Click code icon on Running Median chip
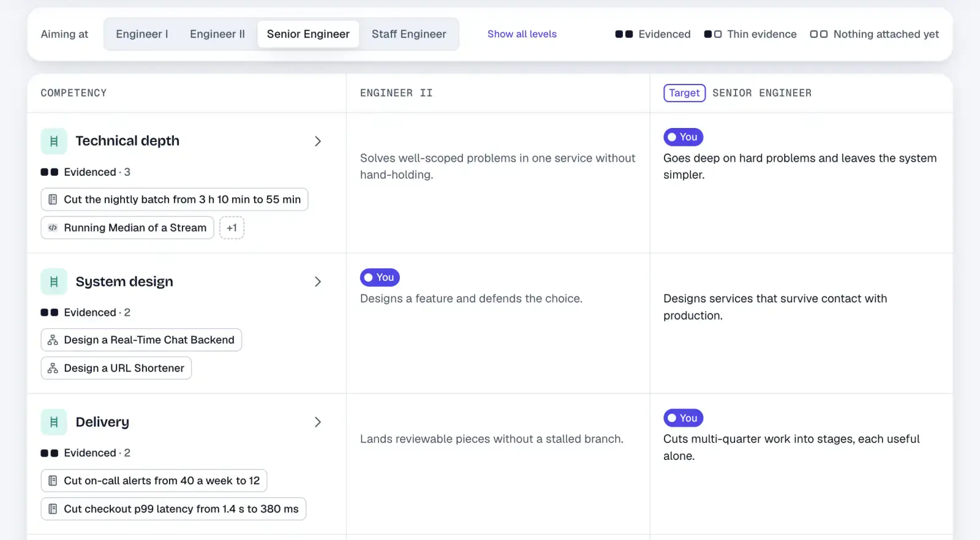 (53, 228)
